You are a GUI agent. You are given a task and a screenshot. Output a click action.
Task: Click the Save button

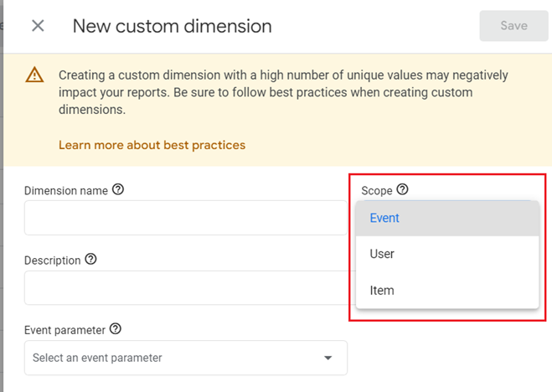coord(513,26)
